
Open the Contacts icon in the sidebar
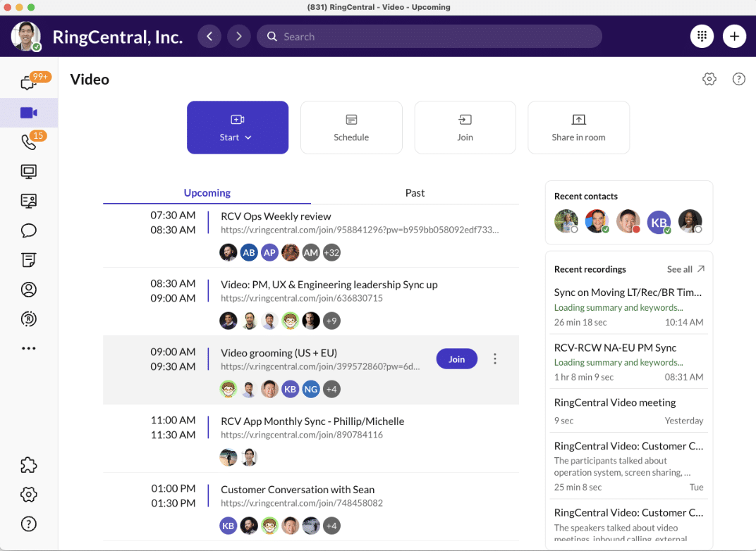coord(28,290)
